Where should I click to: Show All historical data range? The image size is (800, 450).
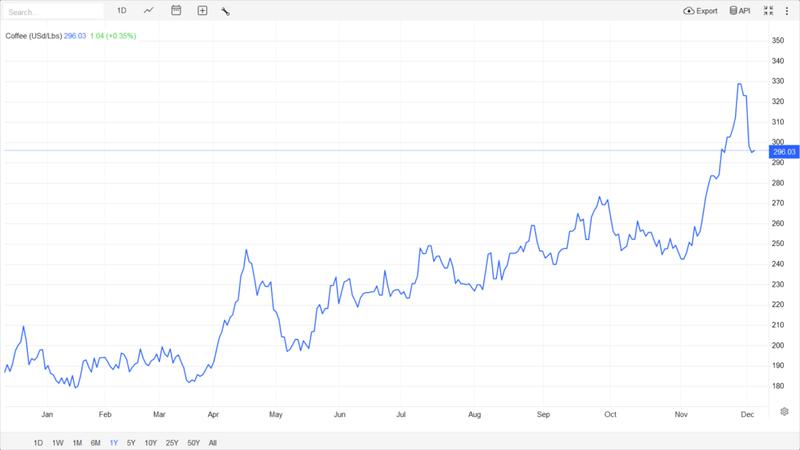click(x=213, y=442)
